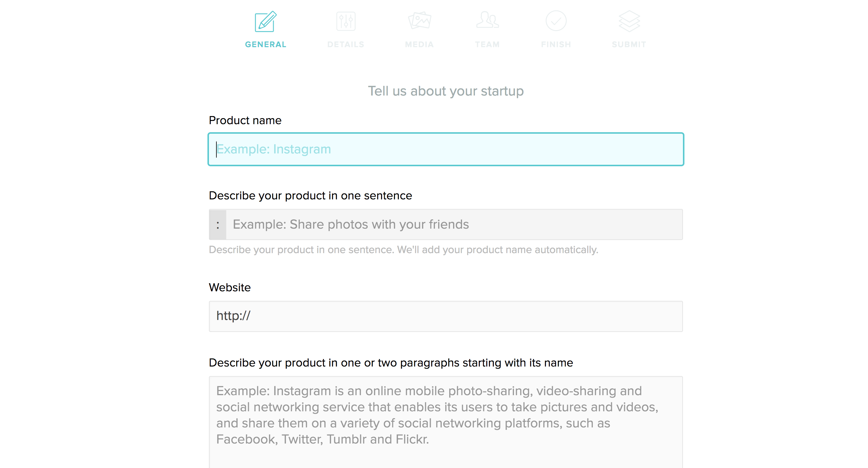Open the FINISH step label
This screenshot has height=468, width=868.
[x=556, y=44]
